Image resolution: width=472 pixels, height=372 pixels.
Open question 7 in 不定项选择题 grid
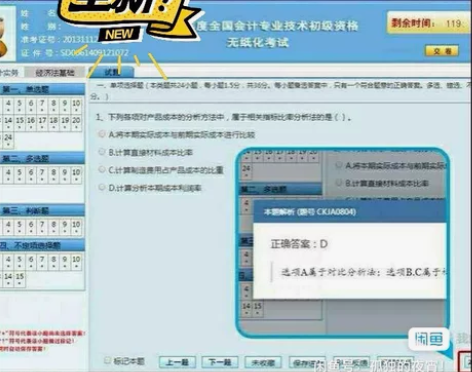click(42, 261)
